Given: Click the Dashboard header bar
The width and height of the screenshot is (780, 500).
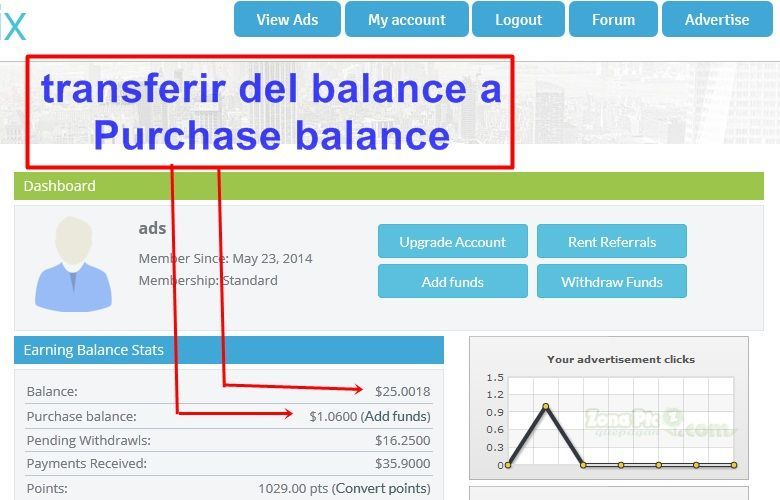Looking at the screenshot, I should (389, 186).
